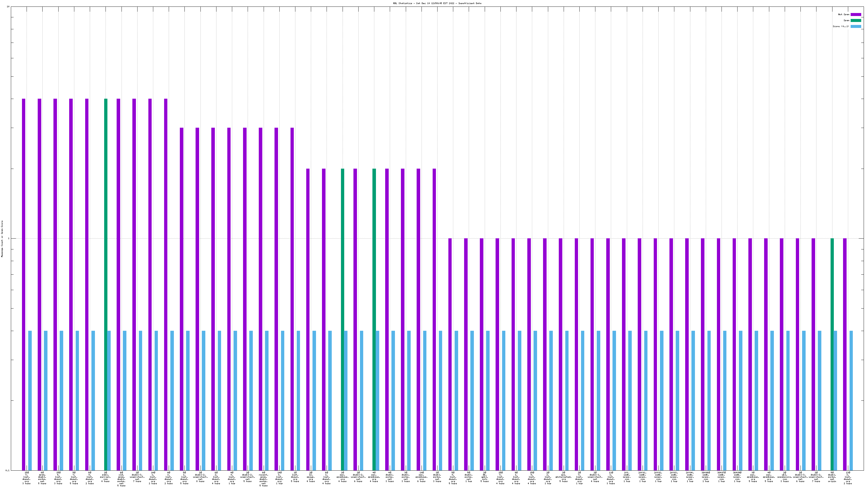Click the dnsbl-3.uceprotect.net 7 hops label

[x=137, y=477]
